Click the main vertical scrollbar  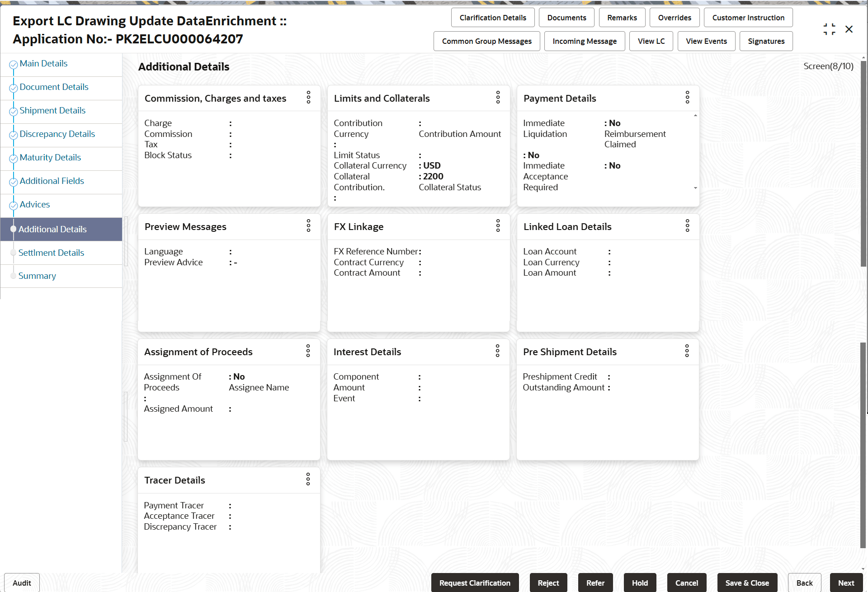coord(863,163)
